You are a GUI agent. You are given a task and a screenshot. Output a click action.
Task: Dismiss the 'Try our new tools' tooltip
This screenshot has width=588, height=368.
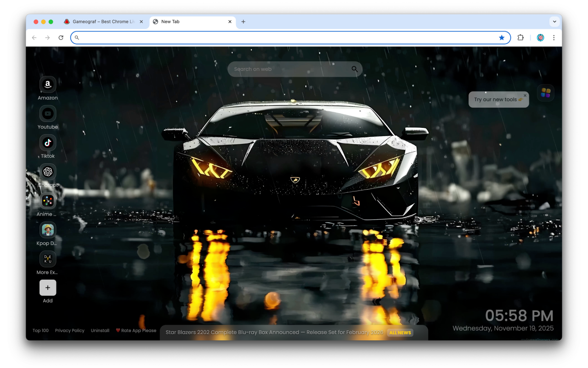pyautogui.click(x=525, y=96)
